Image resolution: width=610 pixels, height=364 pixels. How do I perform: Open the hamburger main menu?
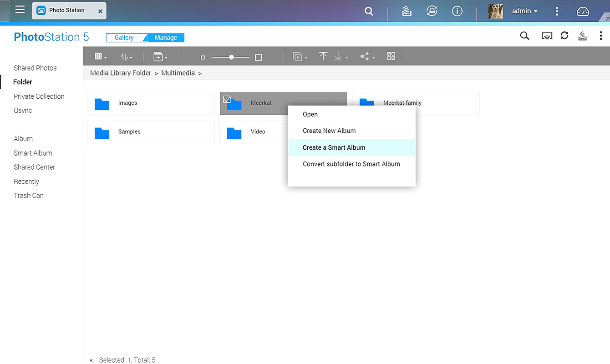click(x=20, y=10)
